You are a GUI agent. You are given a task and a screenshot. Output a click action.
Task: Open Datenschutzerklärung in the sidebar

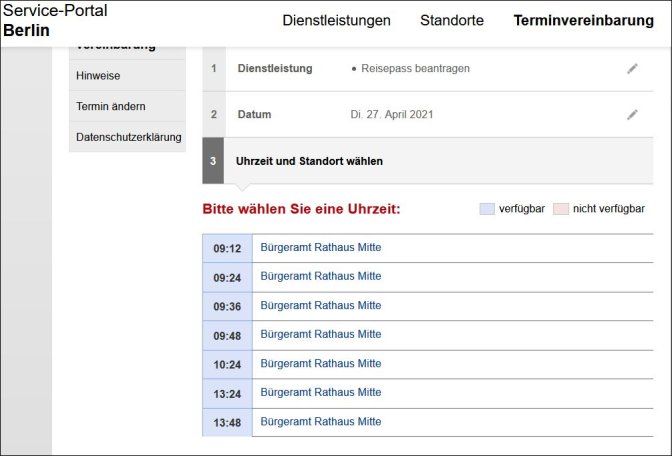coord(127,137)
